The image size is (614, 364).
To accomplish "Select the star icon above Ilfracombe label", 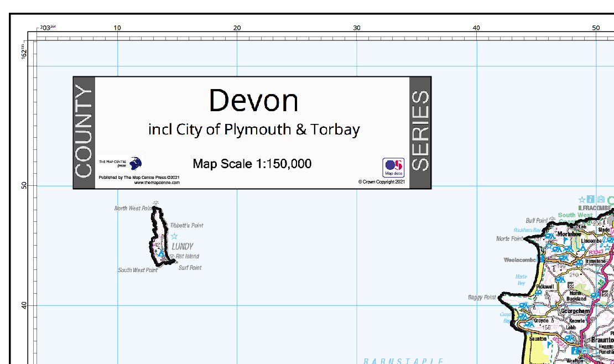I will click(582, 200).
